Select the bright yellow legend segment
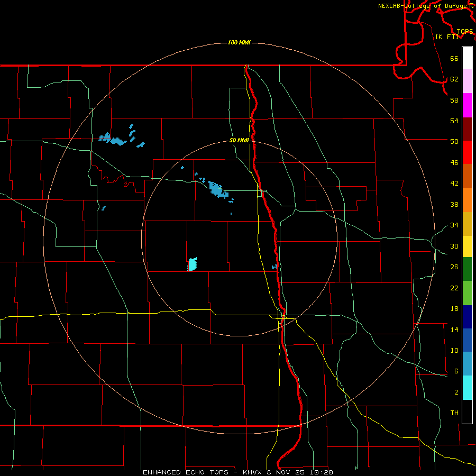Screen dimensions: 476x476 (467, 246)
